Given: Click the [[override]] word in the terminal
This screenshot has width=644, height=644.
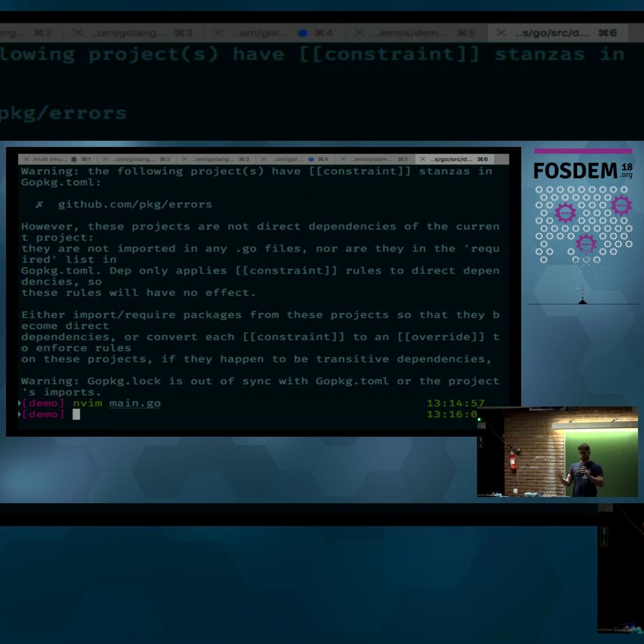Looking at the screenshot, I should point(441,337).
